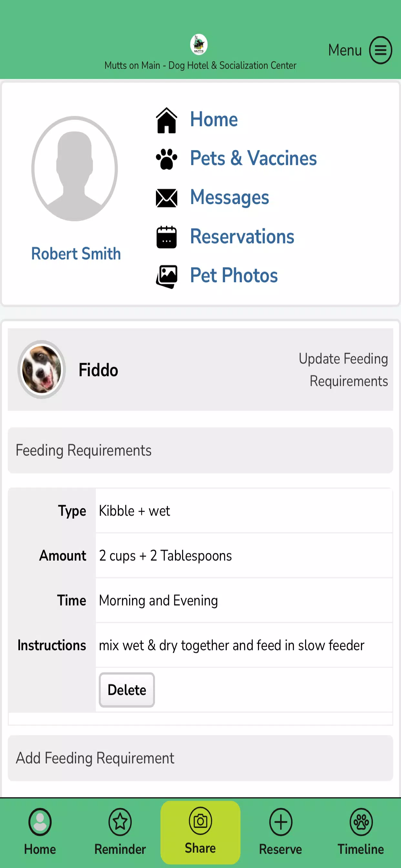
Task: Delete the Kibble + wet feeding requirement
Action: pos(127,690)
